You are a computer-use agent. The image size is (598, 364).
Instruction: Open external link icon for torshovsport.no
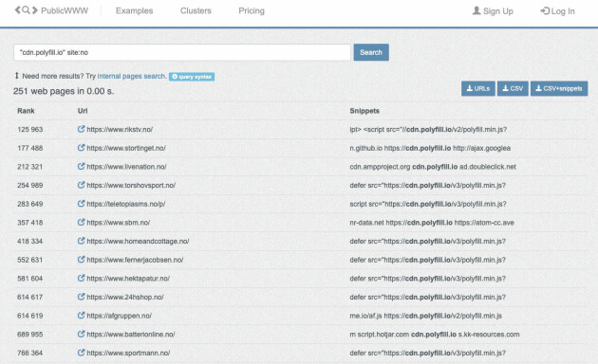click(x=81, y=185)
